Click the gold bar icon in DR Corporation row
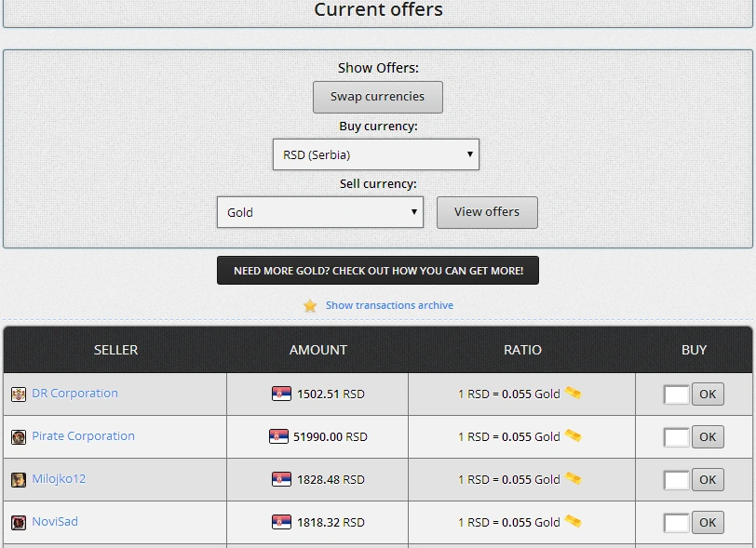Screen dimensions: 756x548 coord(573,394)
